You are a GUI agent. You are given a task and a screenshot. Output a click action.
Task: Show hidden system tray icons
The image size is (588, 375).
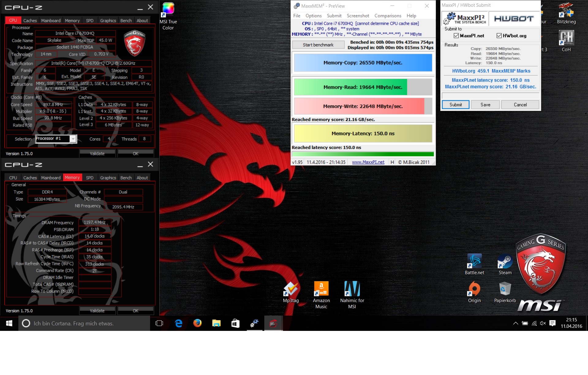click(x=516, y=323)
